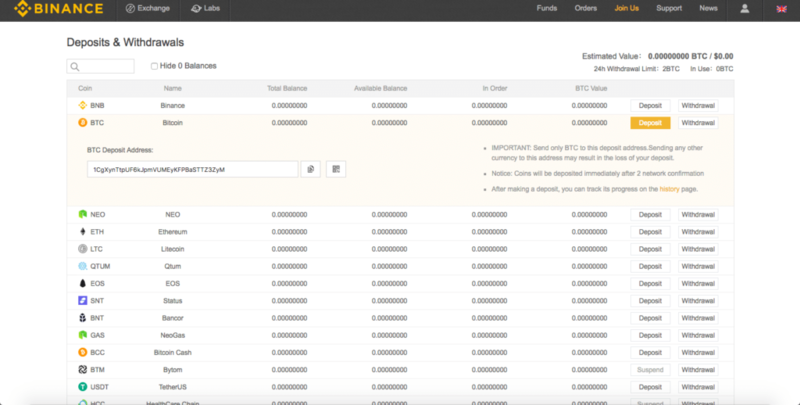
Task: Click the USDT coin icon
Action: pyautogui.click(x=83, y=387)
